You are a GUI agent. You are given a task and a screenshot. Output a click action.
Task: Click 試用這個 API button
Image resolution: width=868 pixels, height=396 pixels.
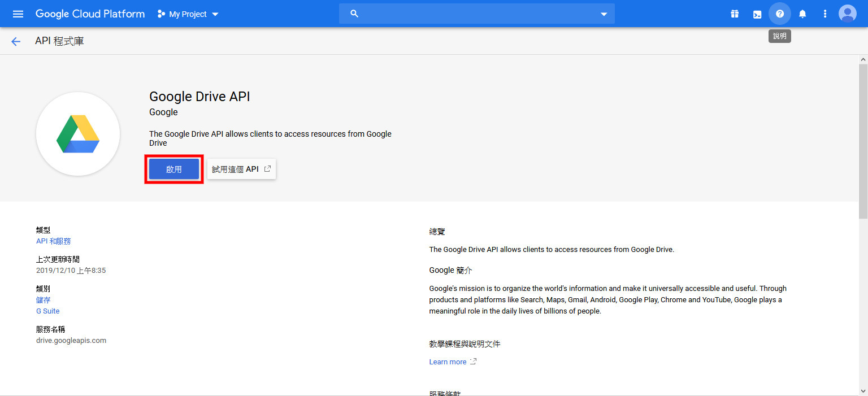[241, 169]
